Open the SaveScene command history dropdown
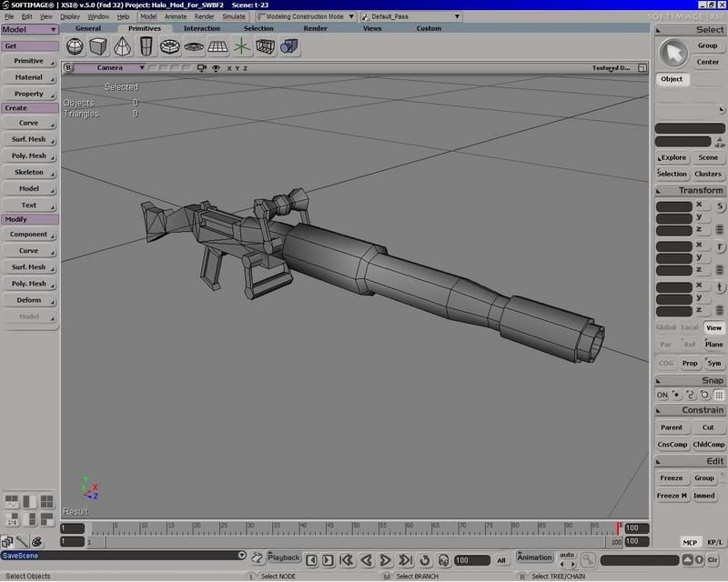 click(x=242, y=556)
